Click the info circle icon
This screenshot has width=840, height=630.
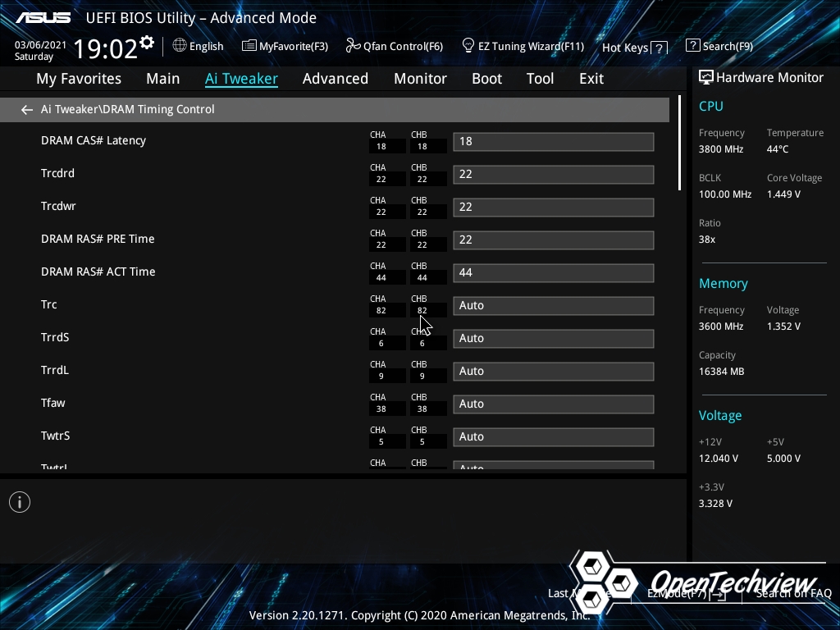tap(20, 502)
